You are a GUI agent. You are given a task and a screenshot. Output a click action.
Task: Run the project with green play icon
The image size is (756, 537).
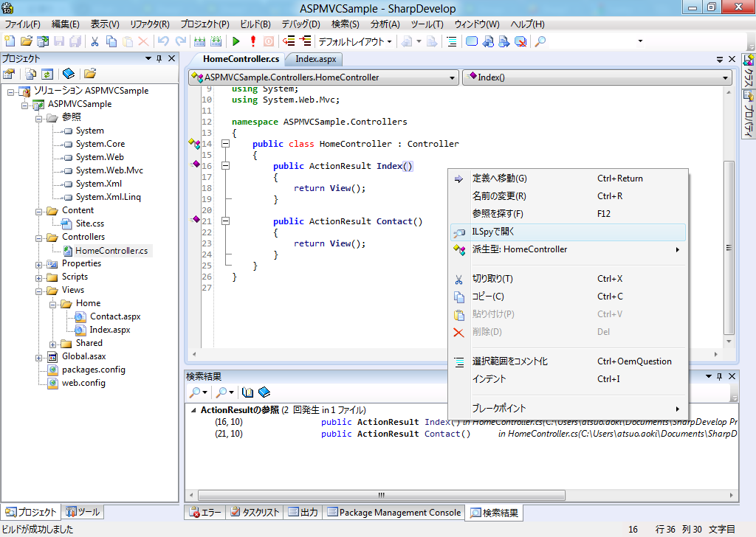tap(236, 41)
